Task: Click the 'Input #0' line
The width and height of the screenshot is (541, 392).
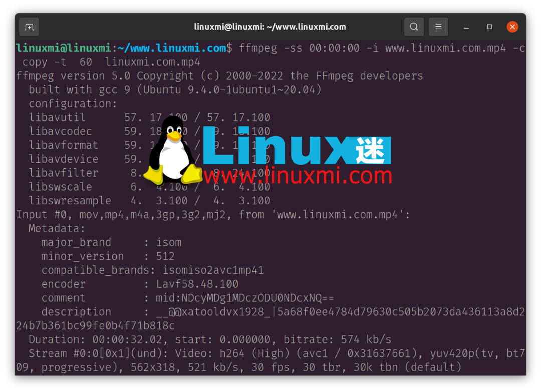Action: click(x=213, y=215)
